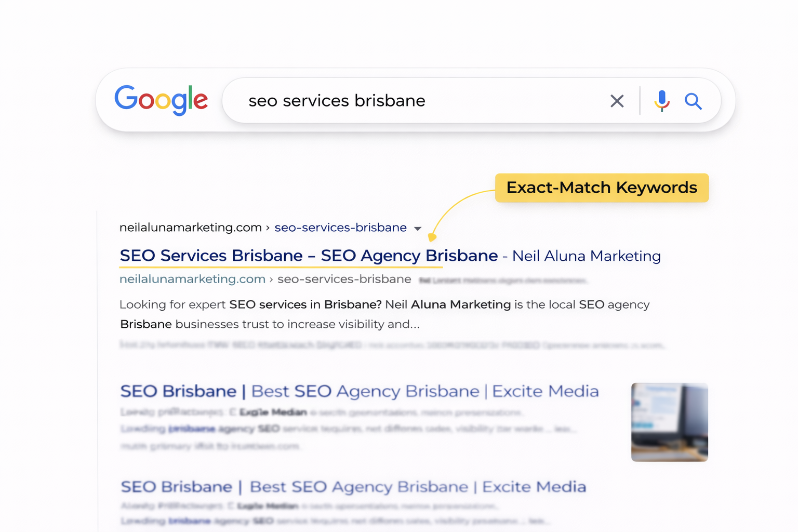The image size is (798, 532).
Task: Click the thumbnail image beside the Excite Media result
Action: point(669,422)
